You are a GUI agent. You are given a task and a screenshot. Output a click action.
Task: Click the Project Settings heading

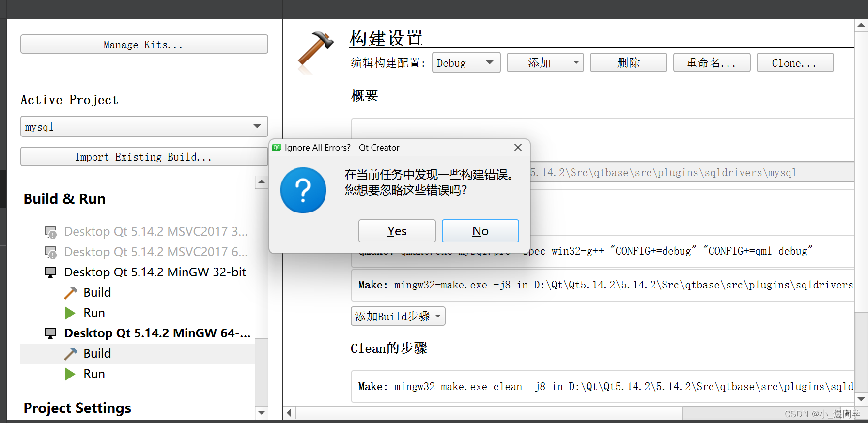77,408
